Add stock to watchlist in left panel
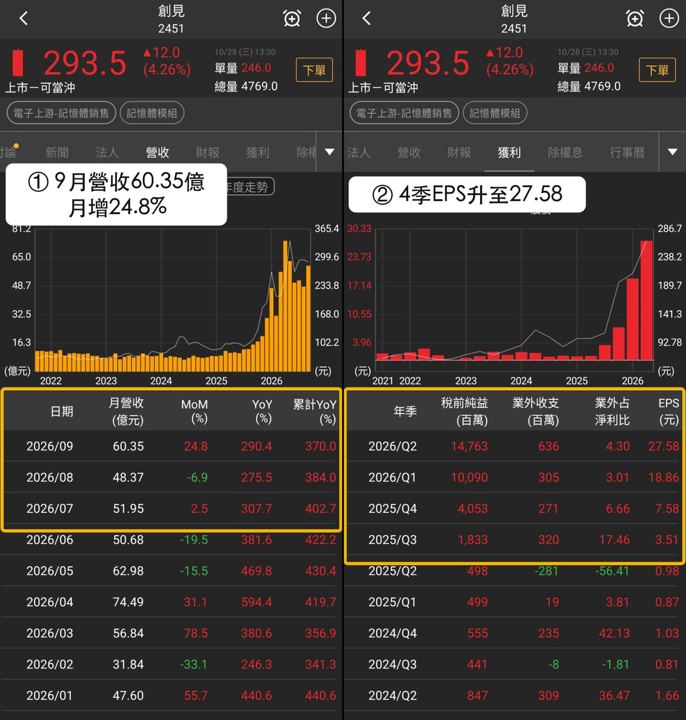Viewport: 686px width, 720px height. (x=326, y=19)
